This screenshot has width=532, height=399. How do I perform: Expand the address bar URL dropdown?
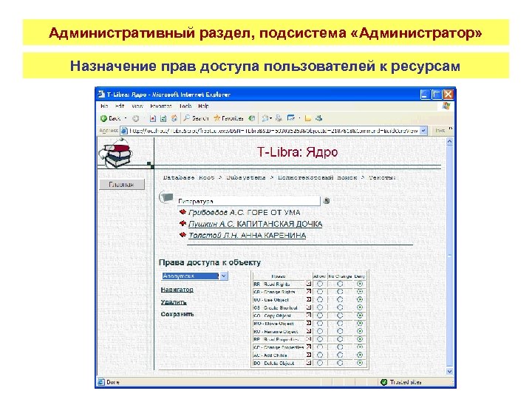click(423, 131)
